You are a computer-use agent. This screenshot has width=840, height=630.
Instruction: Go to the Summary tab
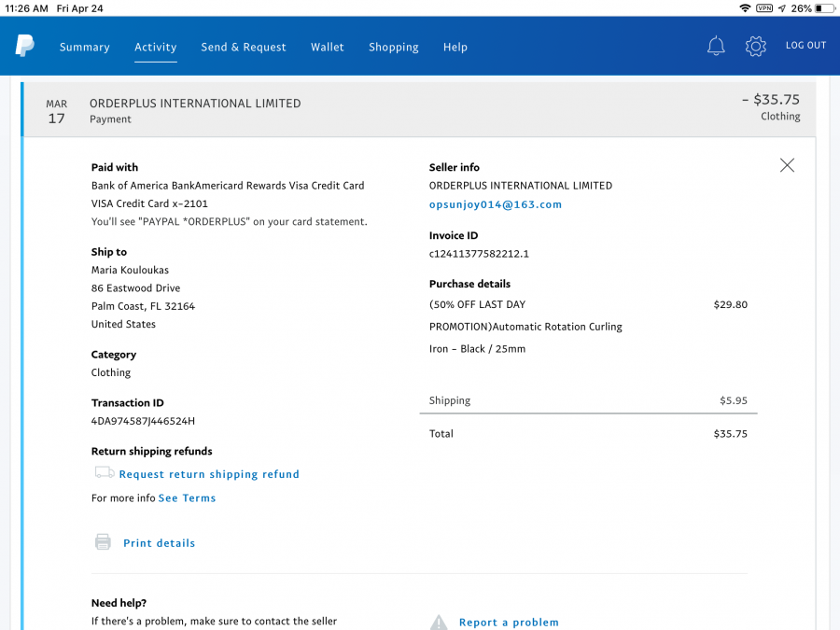[85, 48]
